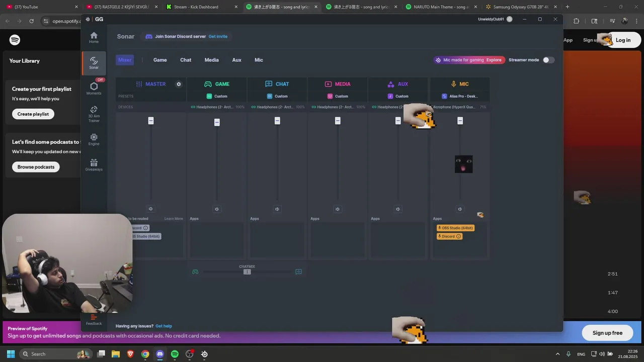Open the Feedback icon in the sidebar
This screenshot has height=362, width=644.
coord(94,320)
